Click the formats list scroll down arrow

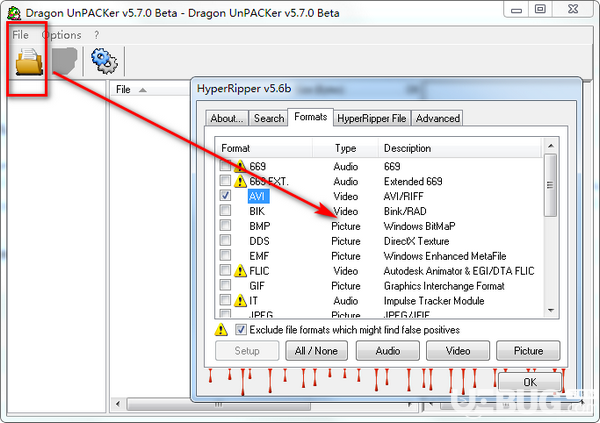551,310
